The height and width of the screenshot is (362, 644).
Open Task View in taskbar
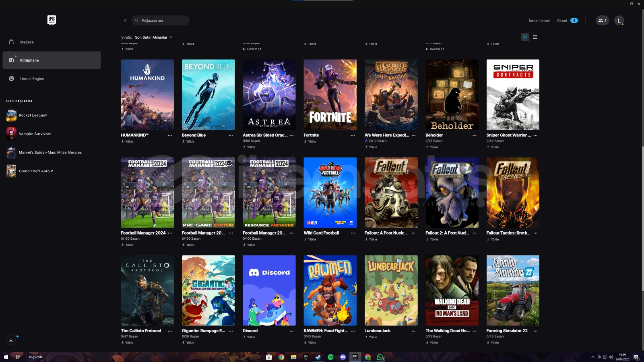coord(18,357)
